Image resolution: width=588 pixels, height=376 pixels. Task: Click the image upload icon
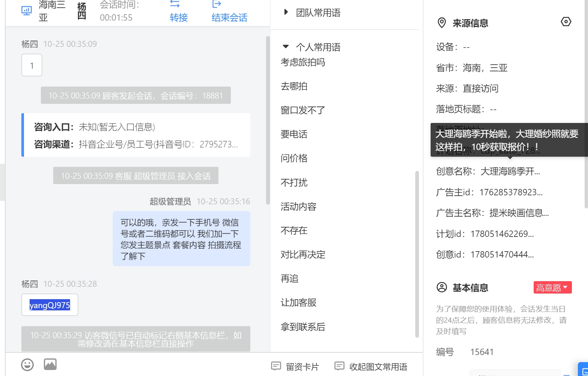[x=50, y=364]
